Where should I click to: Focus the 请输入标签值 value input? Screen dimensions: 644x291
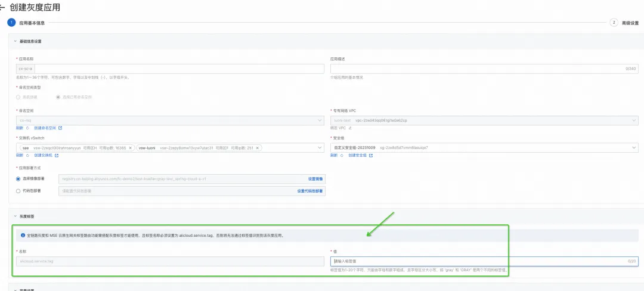(x=484, y=261)
